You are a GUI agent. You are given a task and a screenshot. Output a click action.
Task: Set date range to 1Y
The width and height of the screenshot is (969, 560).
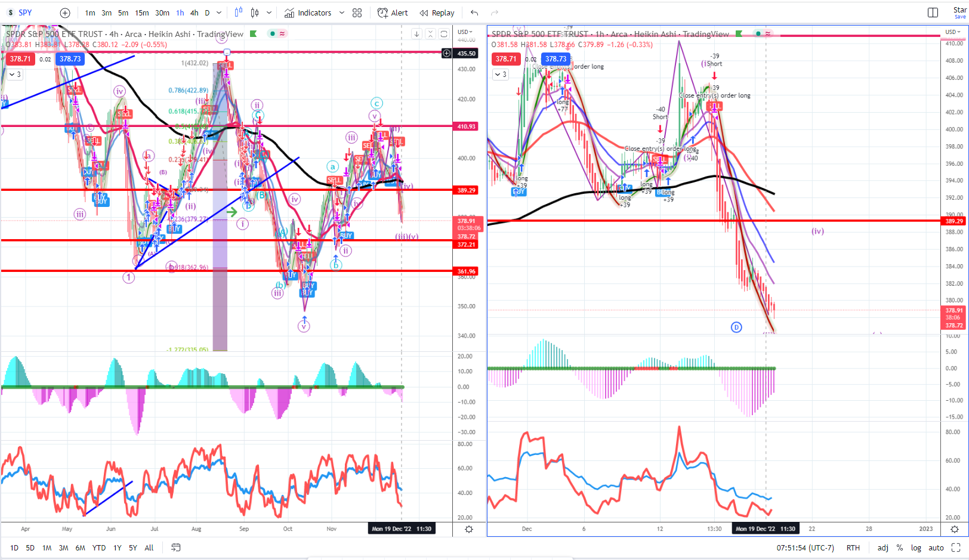pos(118,547)
